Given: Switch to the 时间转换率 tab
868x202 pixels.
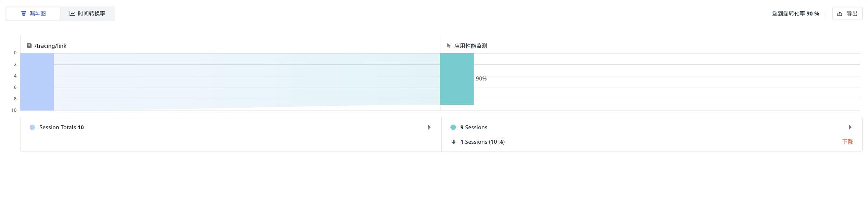Looking at the screenshot, I should point(87,13).
